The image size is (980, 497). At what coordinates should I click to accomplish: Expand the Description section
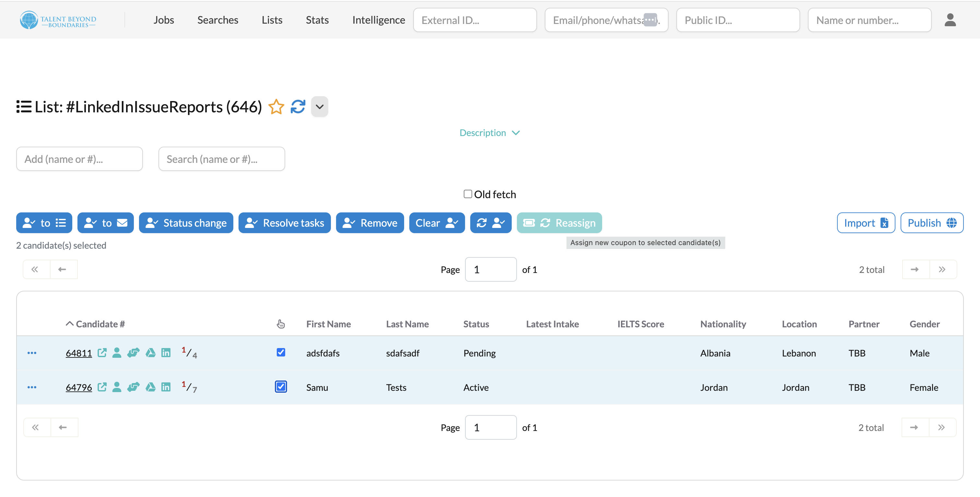point(490,133)
